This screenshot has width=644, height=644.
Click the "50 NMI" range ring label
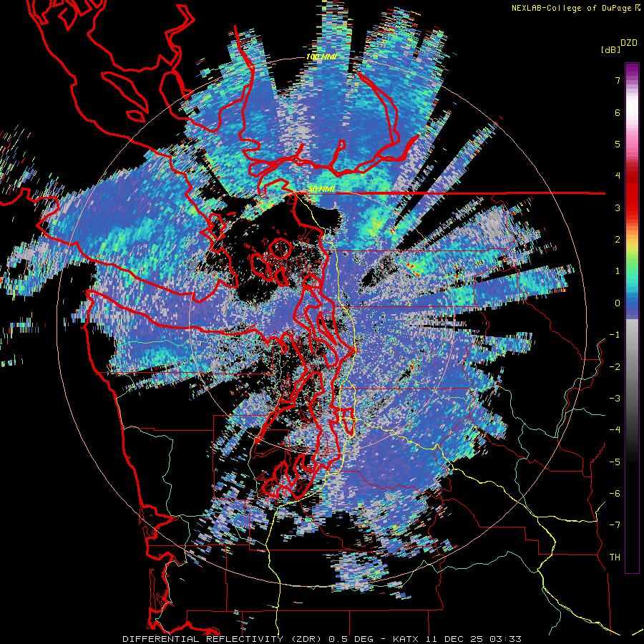click(321, 190)
